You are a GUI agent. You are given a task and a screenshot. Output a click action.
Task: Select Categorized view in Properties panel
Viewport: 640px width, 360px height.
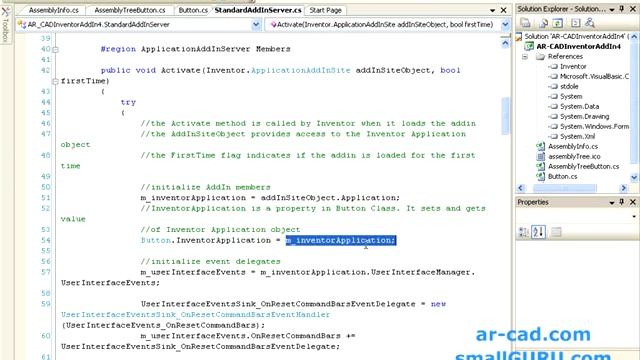tap(524, 232)
